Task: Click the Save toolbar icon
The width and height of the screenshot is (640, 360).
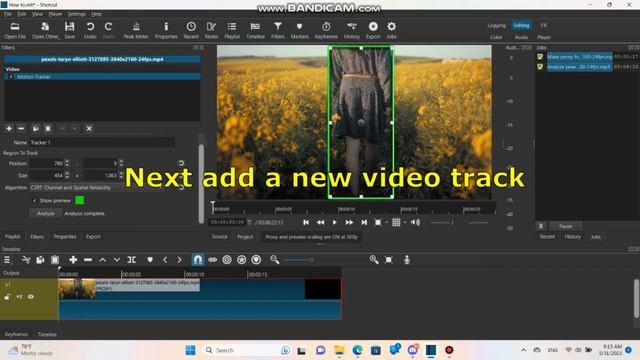Action: 69,31
